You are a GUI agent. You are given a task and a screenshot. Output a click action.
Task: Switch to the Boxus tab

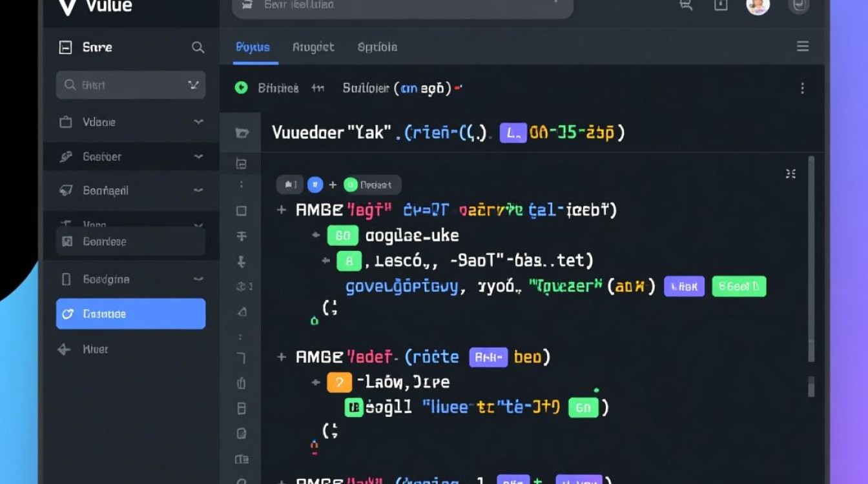pyautogui.click(x=253, y=47)
